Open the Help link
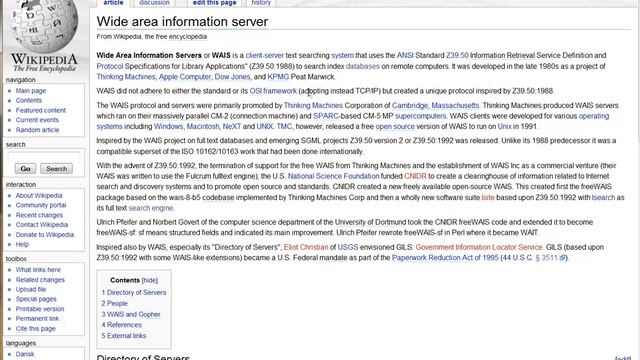The width and height of the screenshot is (640, 360). tap(22, 244)
